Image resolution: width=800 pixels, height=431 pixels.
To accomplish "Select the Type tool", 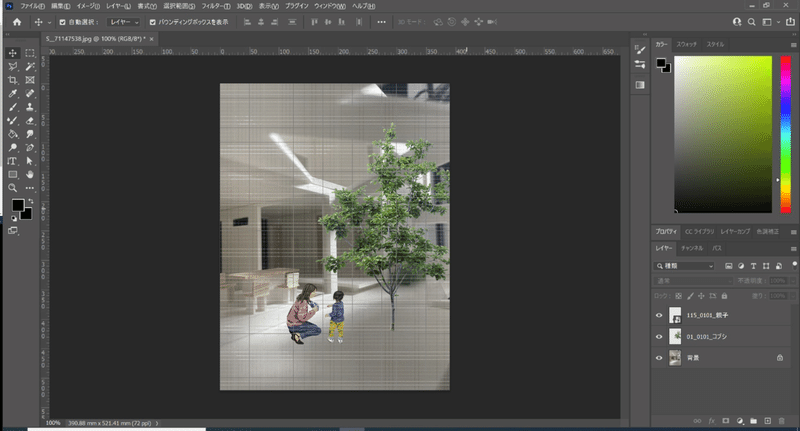I will [13, 161].
